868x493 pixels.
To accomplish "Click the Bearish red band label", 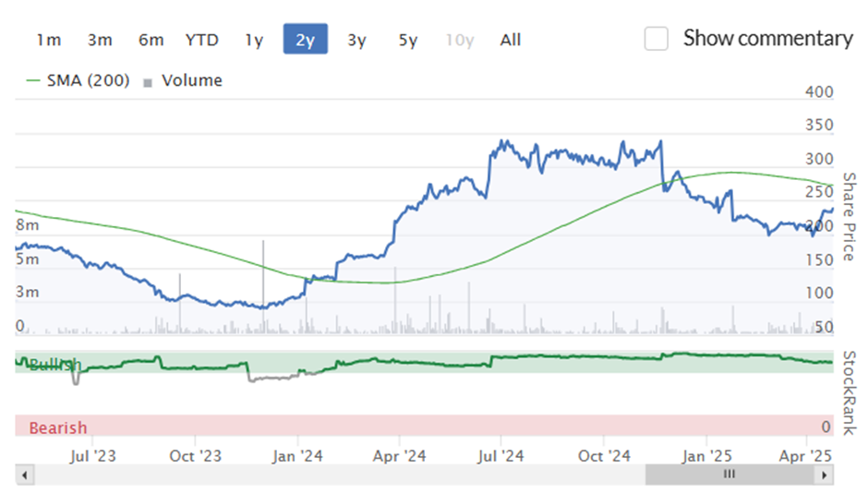I will point(58,427).
